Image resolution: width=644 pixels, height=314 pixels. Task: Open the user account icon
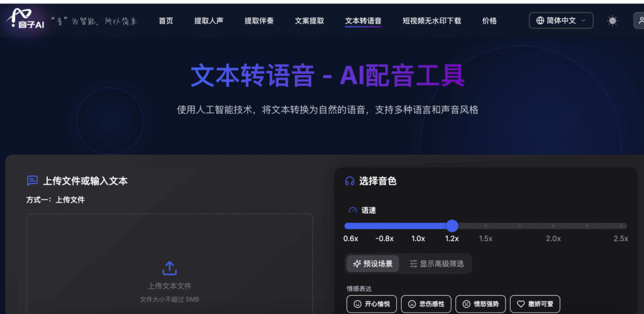click(638, 21)
